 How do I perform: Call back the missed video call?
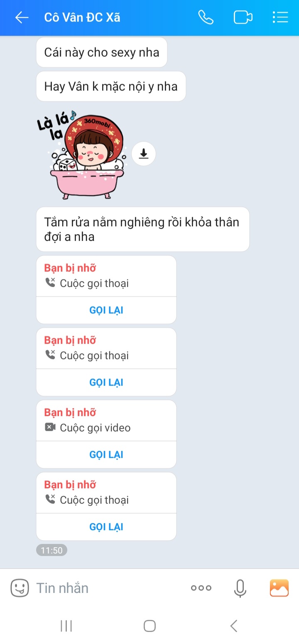point(106,455)
